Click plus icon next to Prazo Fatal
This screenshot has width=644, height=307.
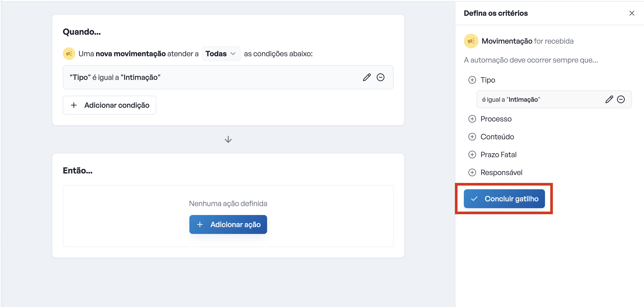[x=472, y=155]
